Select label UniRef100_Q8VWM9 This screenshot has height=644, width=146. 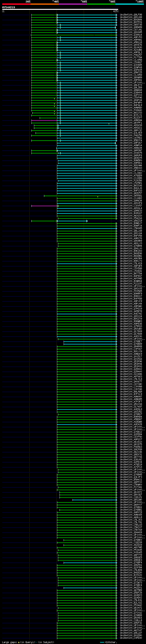pyautogui.click(x=131, y=77)
